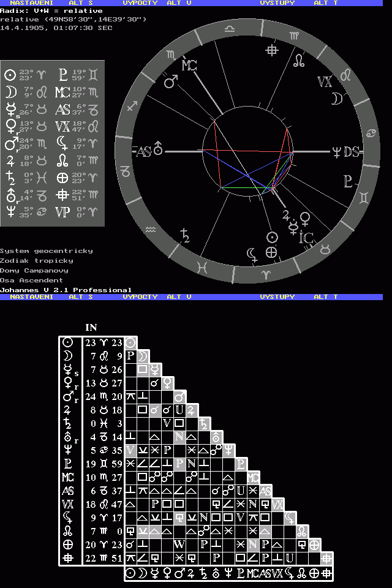Image resolution: width=392 pixels, height=588 pixels.
Task: Select Leo sign on the zodiac ring
Action: tap(346, 74)
